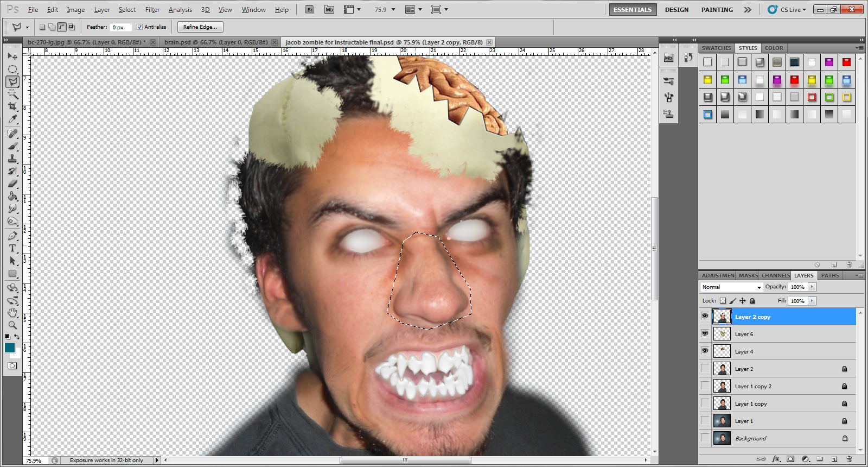Open the Analysis menu

tap(180, 10)
